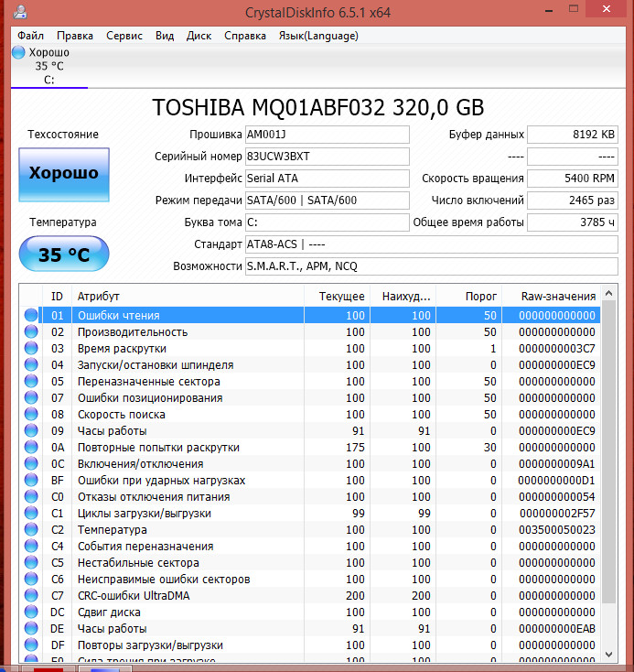Click status icon of Отказы отключения питания row

pyautogui.click(x=31, y=496)
